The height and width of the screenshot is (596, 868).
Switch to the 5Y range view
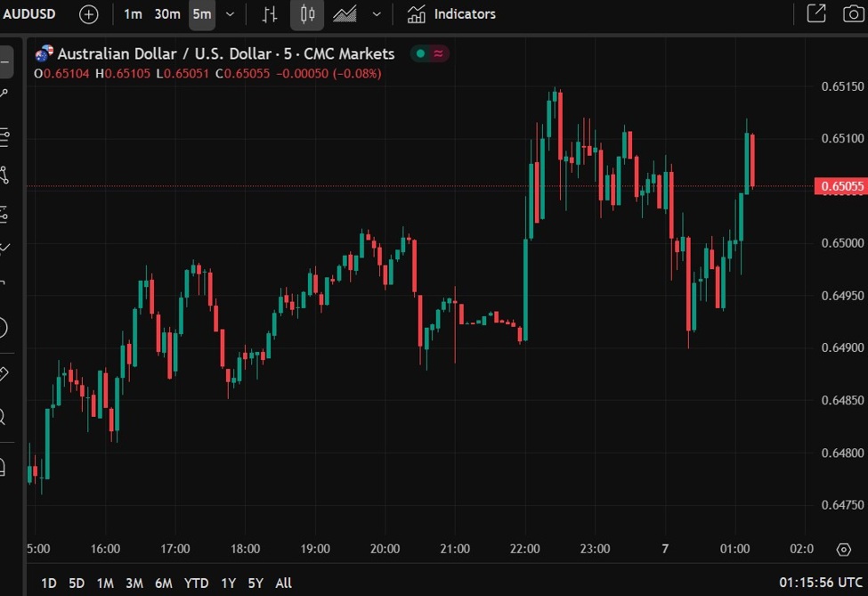(256, 583)
